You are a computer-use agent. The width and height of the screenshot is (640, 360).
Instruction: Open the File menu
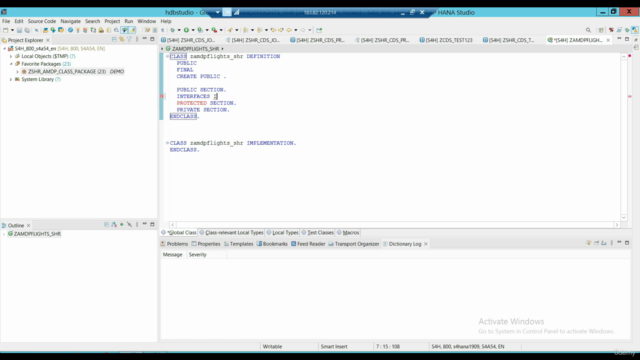tap(6, 21)
